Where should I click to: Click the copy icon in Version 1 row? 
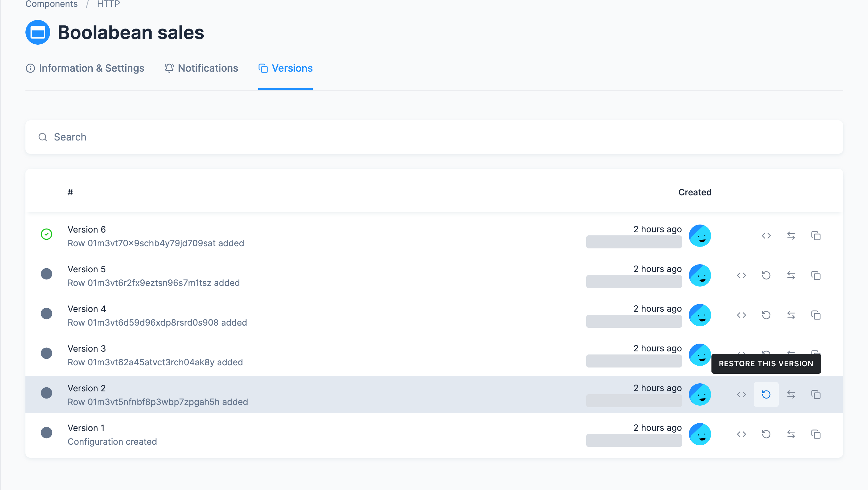(815, 434)
